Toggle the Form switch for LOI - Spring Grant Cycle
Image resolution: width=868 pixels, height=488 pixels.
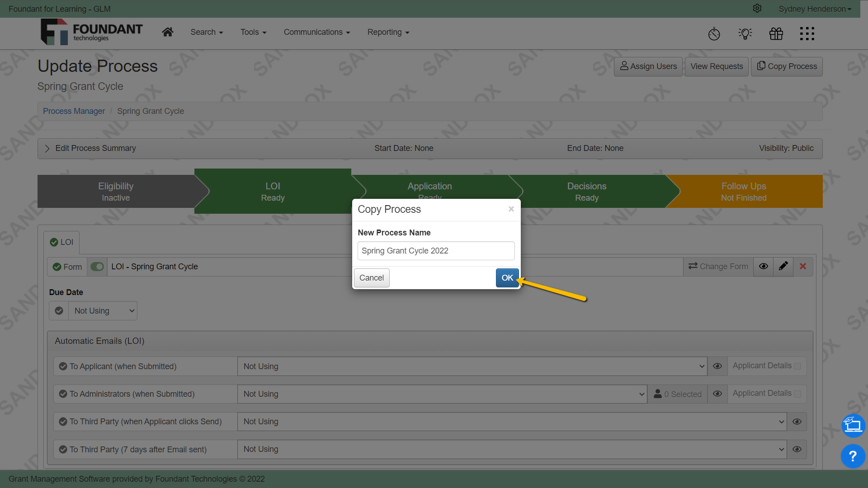pyautogui.click(x=97, y=267)
